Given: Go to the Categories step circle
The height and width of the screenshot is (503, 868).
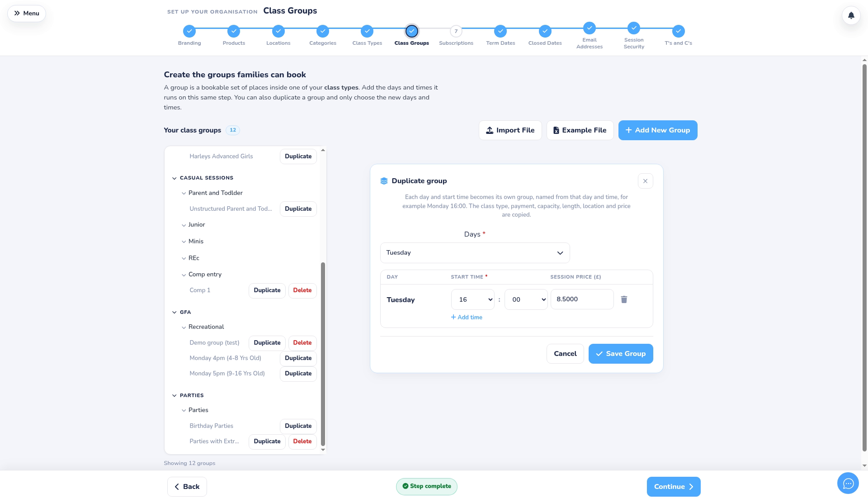Looking at the screenshot, I should click(x=323, y=31).
